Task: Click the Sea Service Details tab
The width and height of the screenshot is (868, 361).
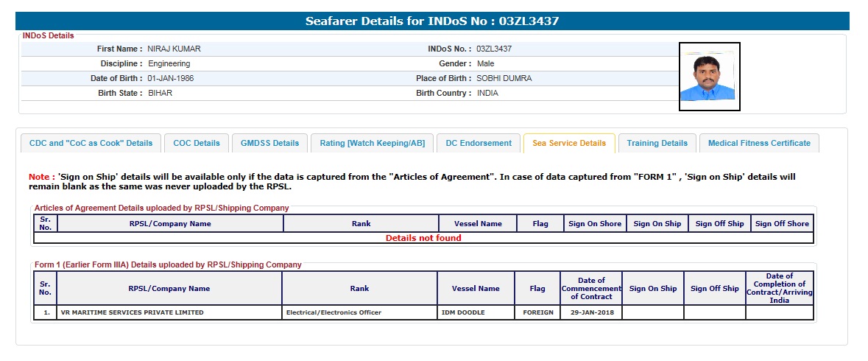Action: [569, 143]
